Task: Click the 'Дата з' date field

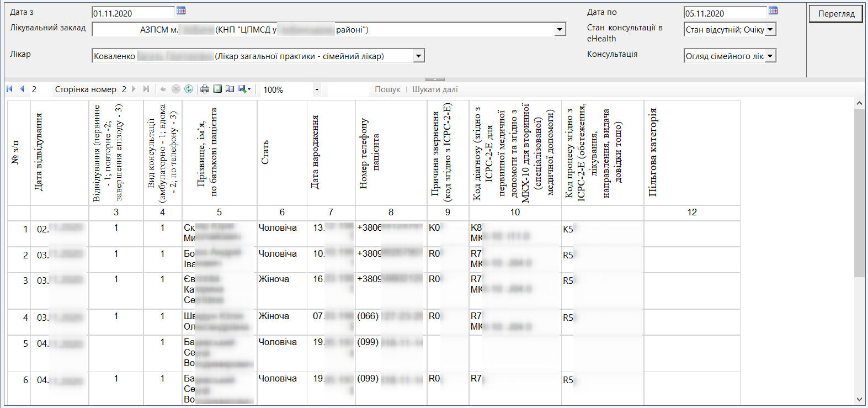Action: (134, 13)
